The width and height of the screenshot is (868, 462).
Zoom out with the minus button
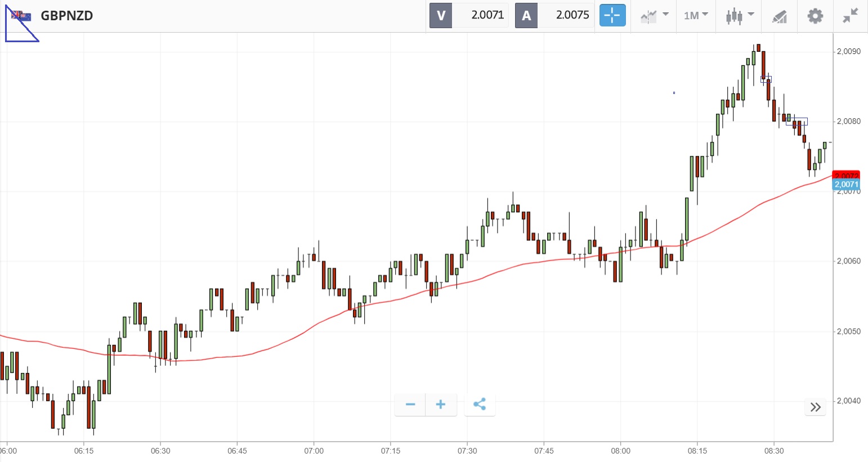point(410,405)
